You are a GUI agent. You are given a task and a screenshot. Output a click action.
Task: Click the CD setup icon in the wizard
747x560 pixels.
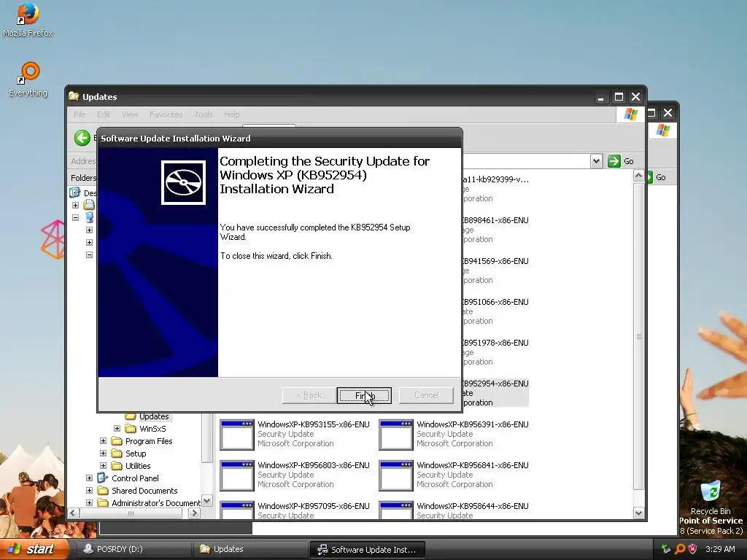pos(183,182)
